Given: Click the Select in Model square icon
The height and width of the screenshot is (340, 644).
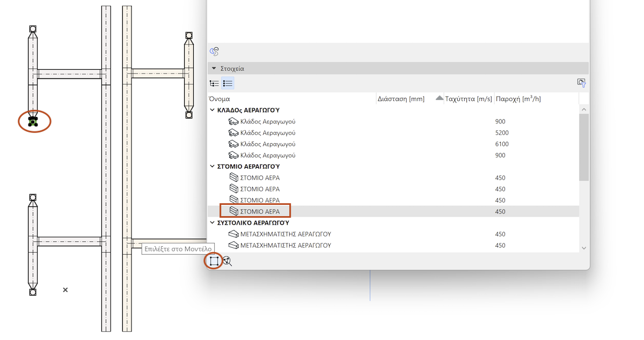Looking at the screenshot, I should pyautogui.click(x=214, y=261).
